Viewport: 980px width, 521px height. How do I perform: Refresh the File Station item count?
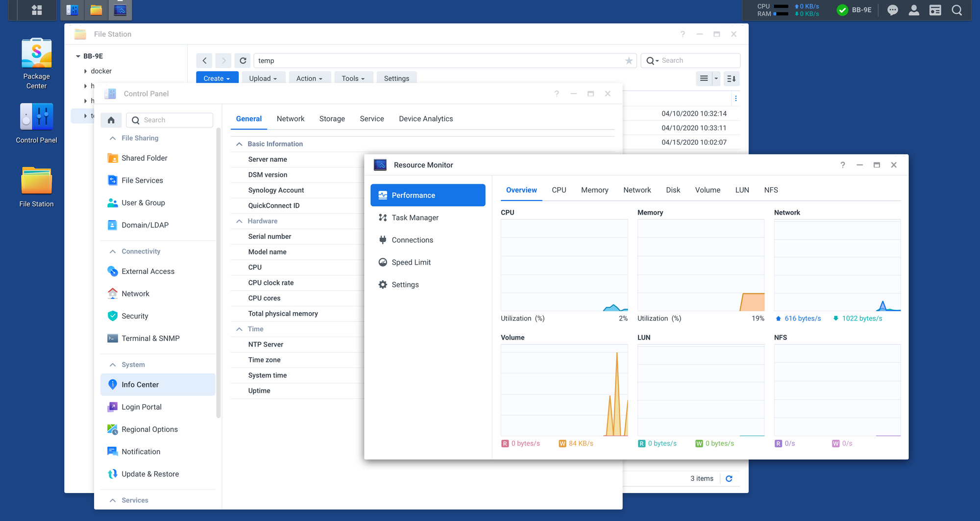[x=729, y=478]
